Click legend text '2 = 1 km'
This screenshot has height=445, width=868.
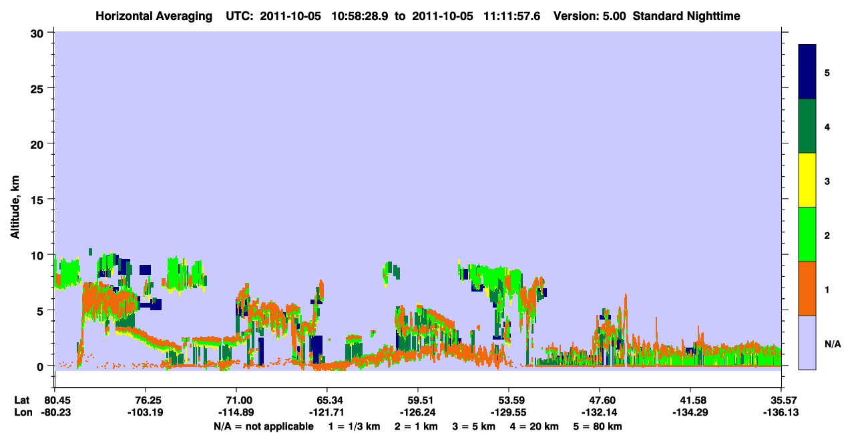415,426
